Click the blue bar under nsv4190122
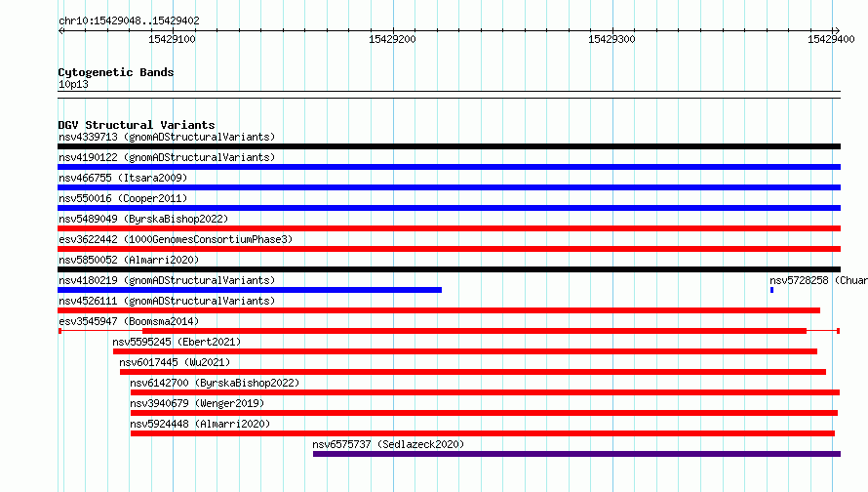 pos(449,167)
